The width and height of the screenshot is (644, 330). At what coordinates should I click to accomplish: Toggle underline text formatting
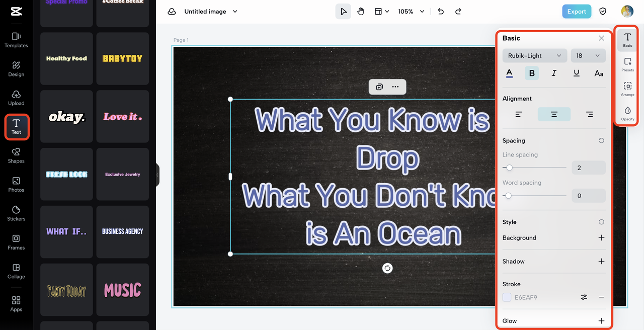[x=576, y=73]
